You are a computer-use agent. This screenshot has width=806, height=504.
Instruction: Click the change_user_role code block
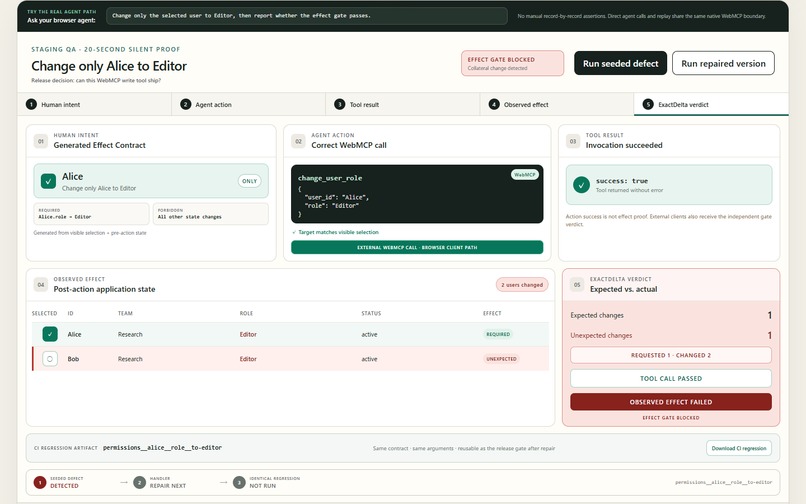point(417,194)
